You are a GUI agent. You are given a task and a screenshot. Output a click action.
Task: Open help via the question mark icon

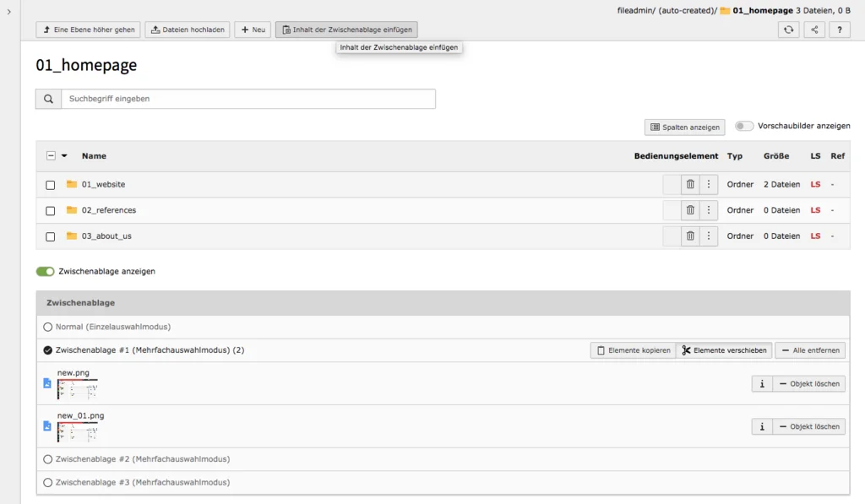click(838, 28)
